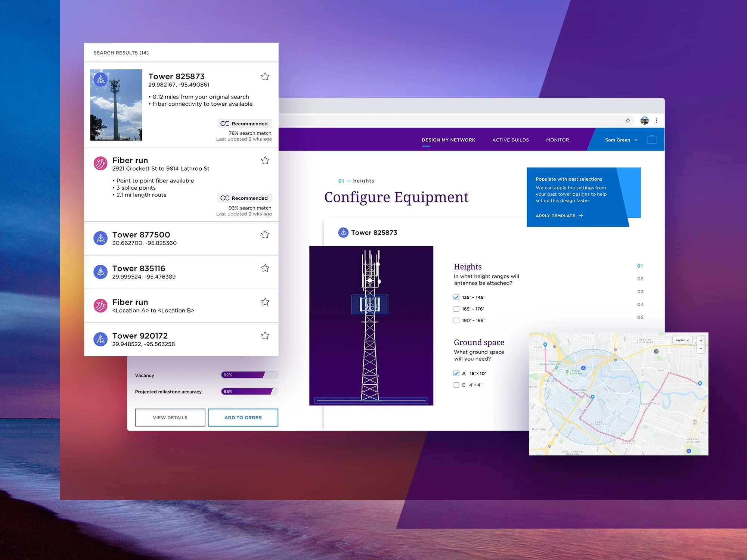Click the Add to Order button
This screenshot has height=560, width=747.
(x=243, y=417)
